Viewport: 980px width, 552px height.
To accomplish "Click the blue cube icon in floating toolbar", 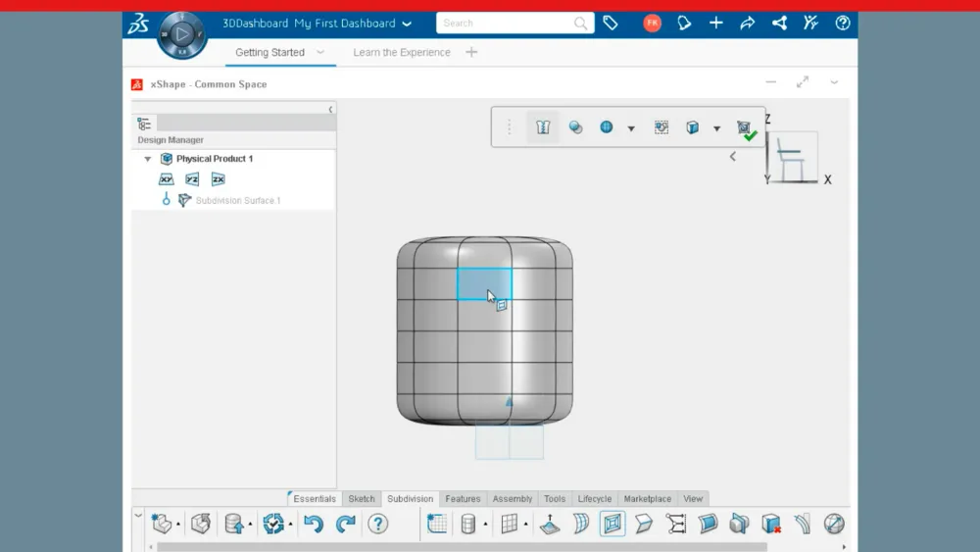I will tap(693, 127).
